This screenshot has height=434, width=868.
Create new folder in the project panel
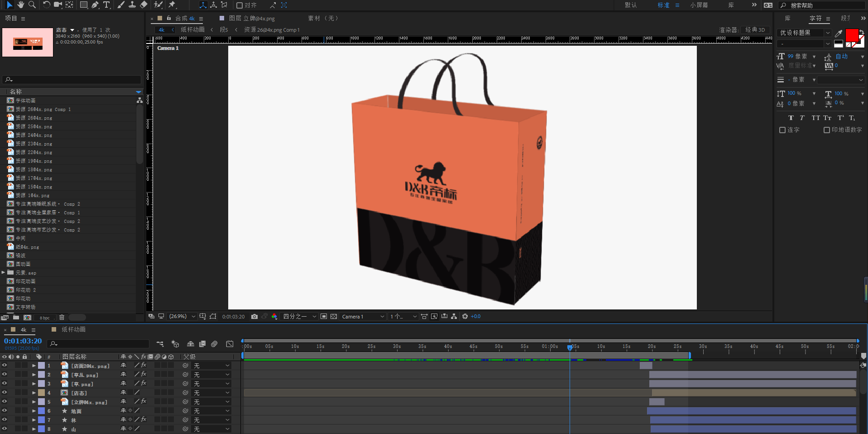point(16,318)
